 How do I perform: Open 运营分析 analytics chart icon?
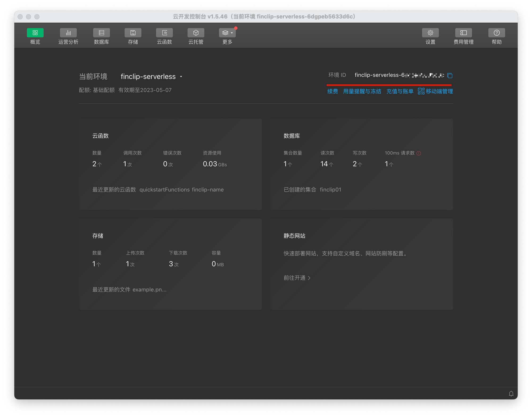[68, 33]
